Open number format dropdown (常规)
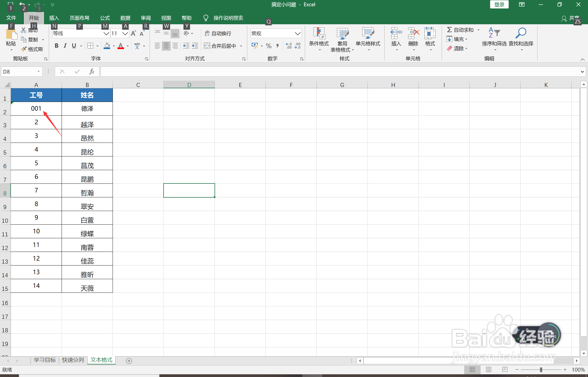Image resolution: width=588 pixels, height=377 pixels. click(298, 34)
